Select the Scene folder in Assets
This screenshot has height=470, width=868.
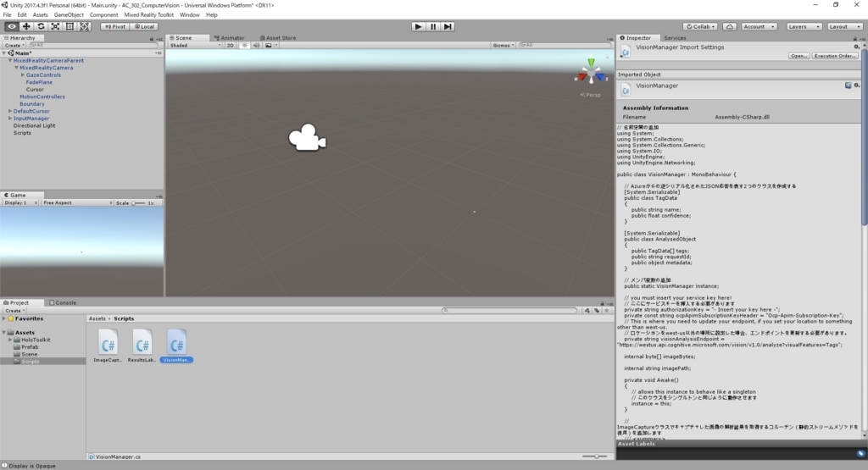click(x=30, y=354)
